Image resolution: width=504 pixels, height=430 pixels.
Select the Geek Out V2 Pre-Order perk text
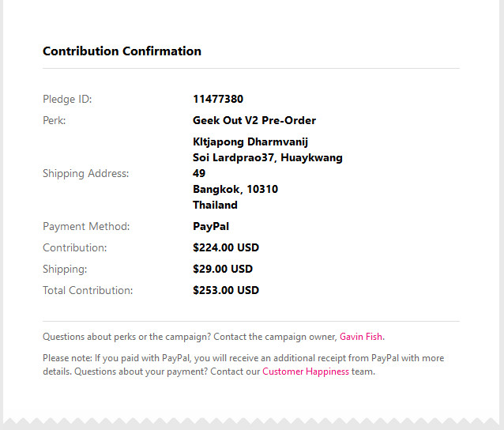point(254,121)
